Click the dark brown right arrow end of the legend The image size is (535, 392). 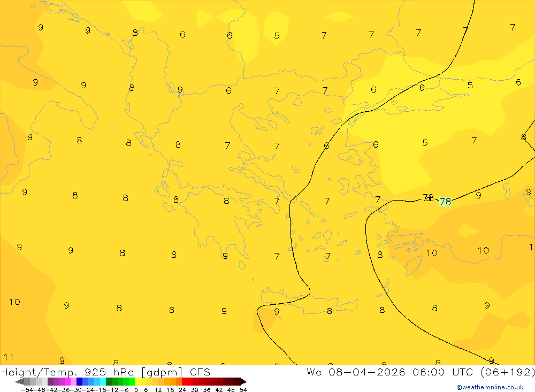pos(243,382)
